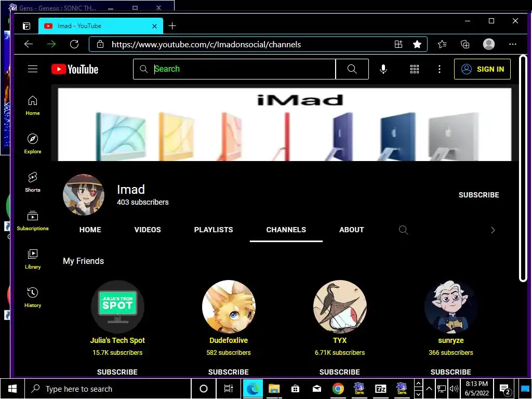Open the YouTube hamburger guide menu

(x=33, y=69)
